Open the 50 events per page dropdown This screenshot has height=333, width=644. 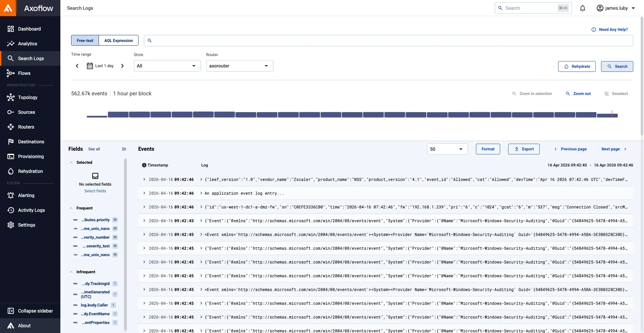click(447, 149)
